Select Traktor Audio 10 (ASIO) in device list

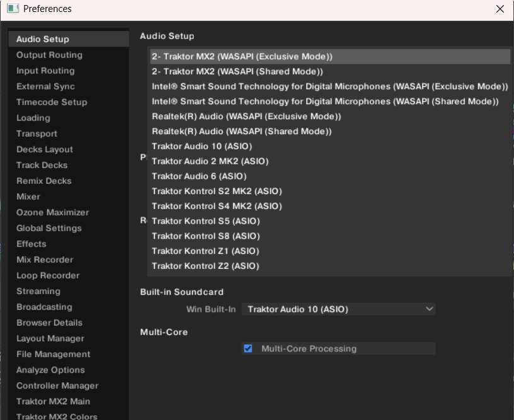pos(330,146)
